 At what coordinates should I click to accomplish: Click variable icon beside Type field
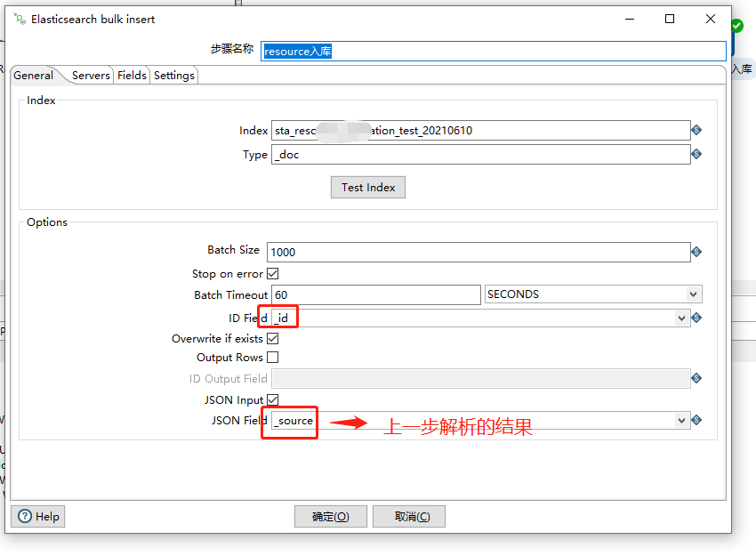696,154
